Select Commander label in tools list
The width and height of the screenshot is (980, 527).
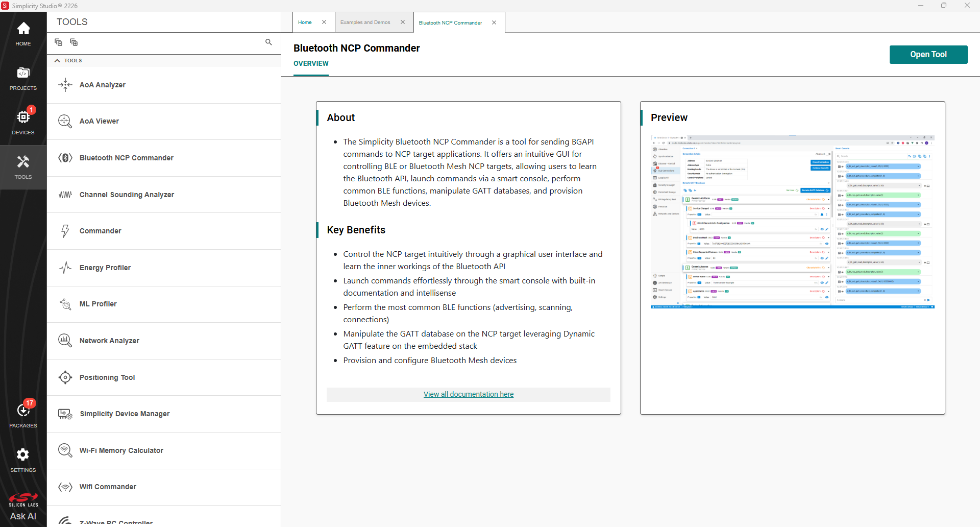(101, 231)
